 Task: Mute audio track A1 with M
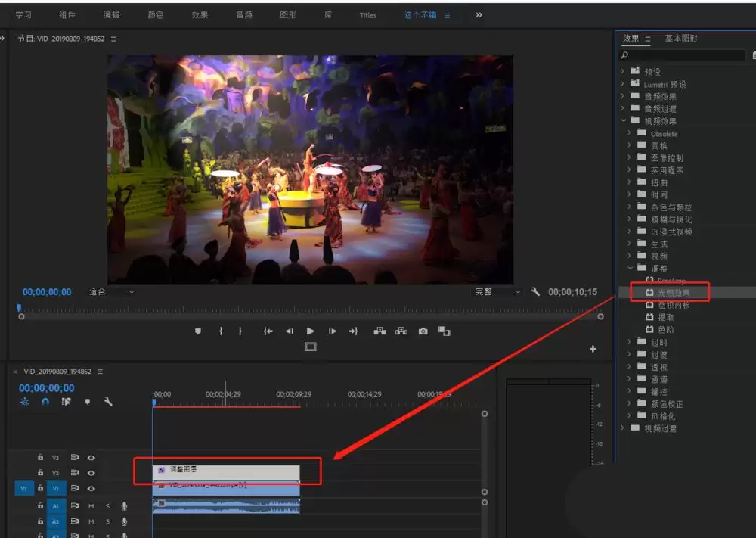pos(91,506)
